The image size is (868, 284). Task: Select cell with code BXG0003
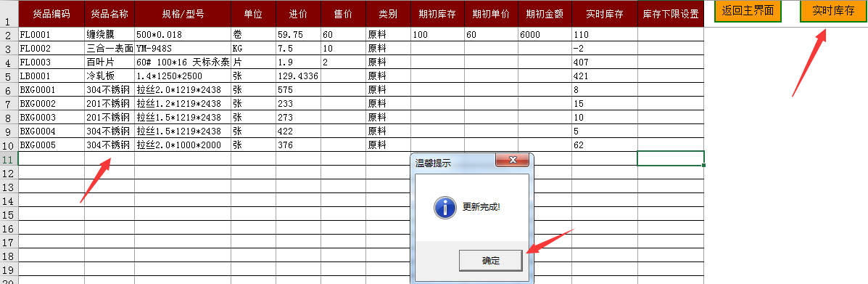(x=51, y=117)
